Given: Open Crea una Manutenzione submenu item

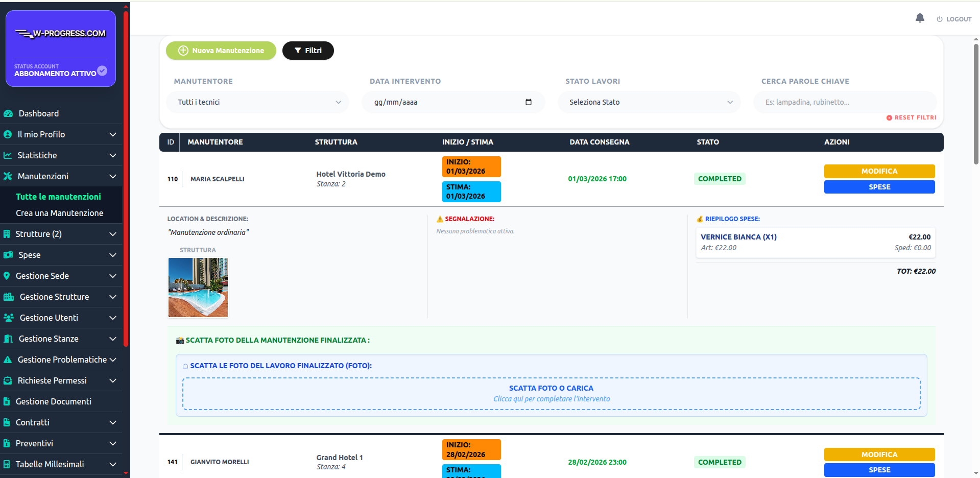Looking at the screenshot, I should click(x=59, y=213).
